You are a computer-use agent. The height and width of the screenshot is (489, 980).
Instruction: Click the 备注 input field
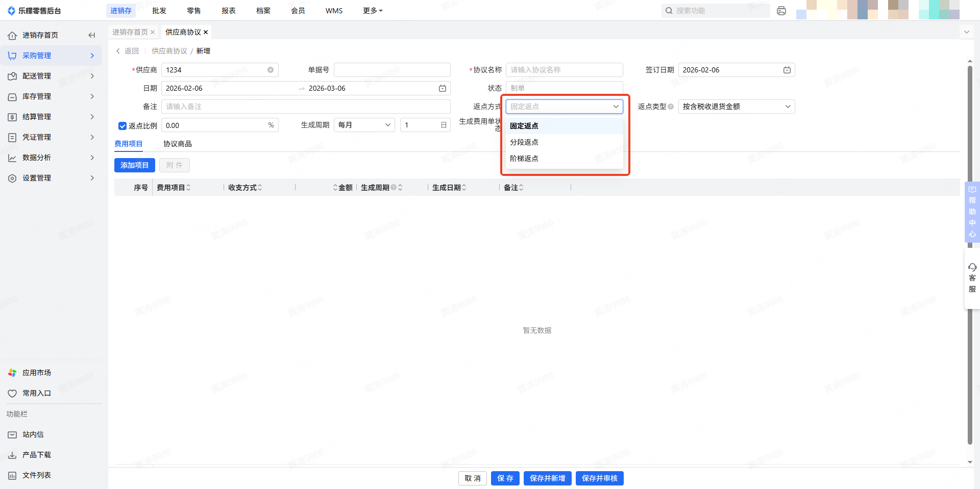pyautogui.click(x=306, y=107)
